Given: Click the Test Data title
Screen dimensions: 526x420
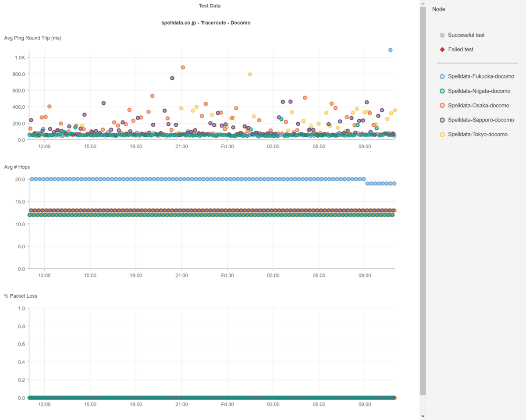Looking at the screenshot, I should (210, 6).
